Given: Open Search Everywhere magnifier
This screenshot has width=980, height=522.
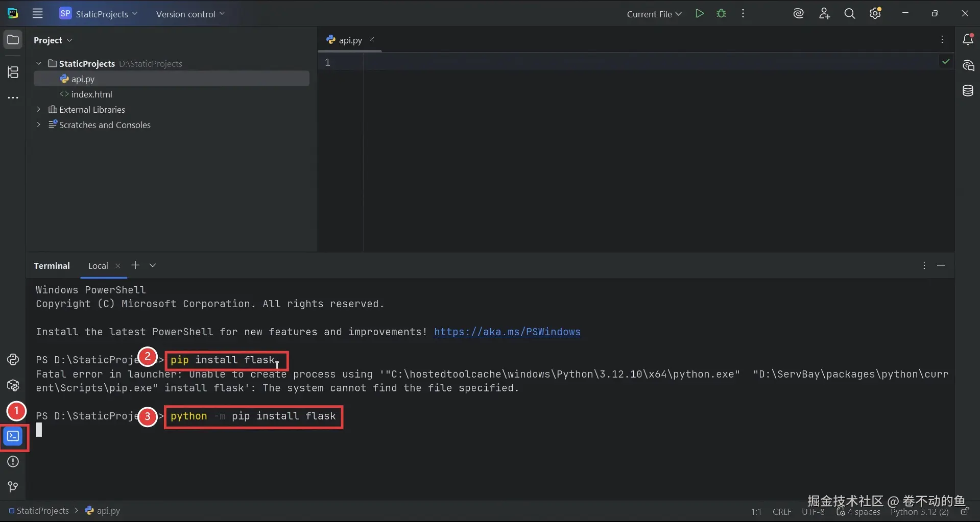Looking at the screenshot, I should pos(850,14).
